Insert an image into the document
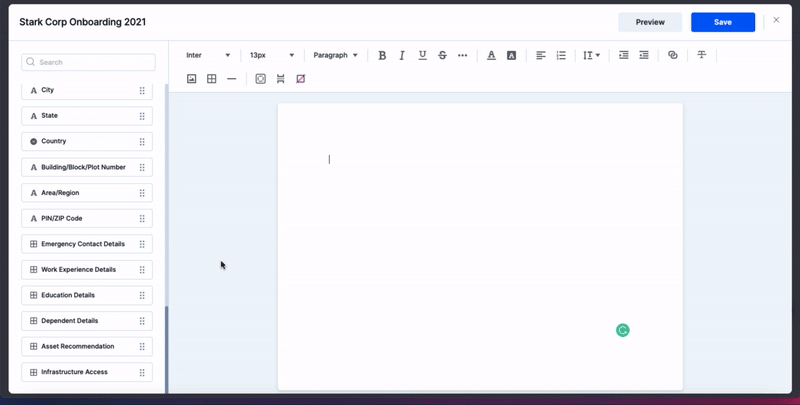This screenshot has width=800, height=405. tap(192, 79)
